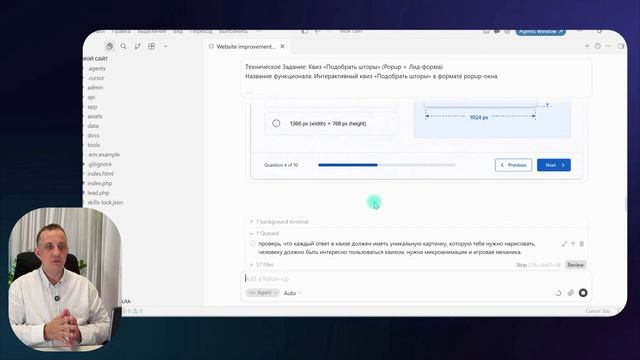Expand the tools folder
Screen dimensions: 640x360
pyautogui.click(x=93, y=145)
